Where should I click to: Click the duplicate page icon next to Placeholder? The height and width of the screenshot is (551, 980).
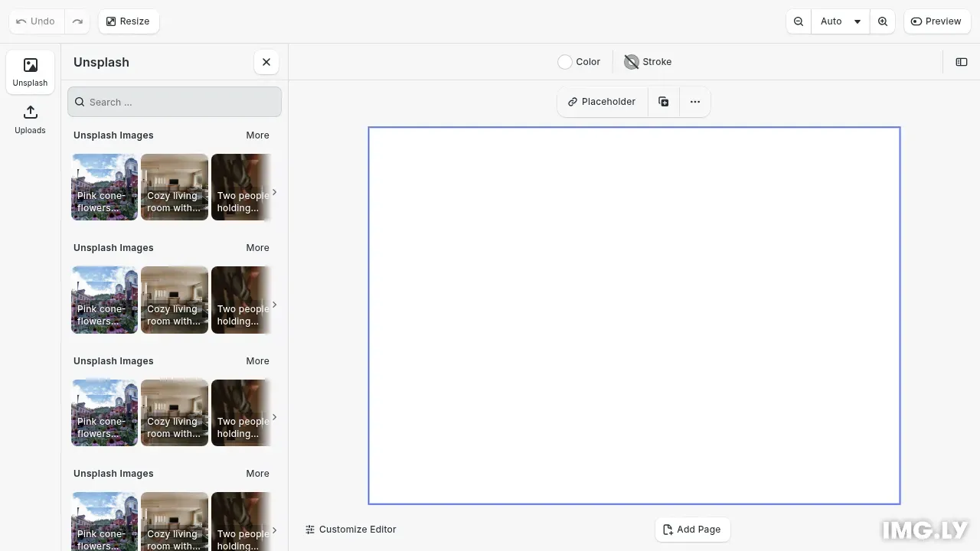coord(663,101)
